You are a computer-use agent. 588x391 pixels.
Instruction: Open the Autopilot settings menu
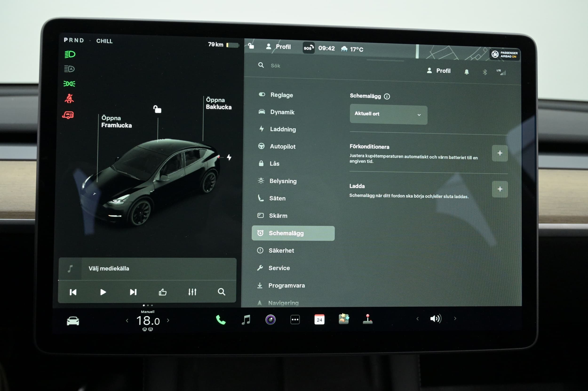282,146
